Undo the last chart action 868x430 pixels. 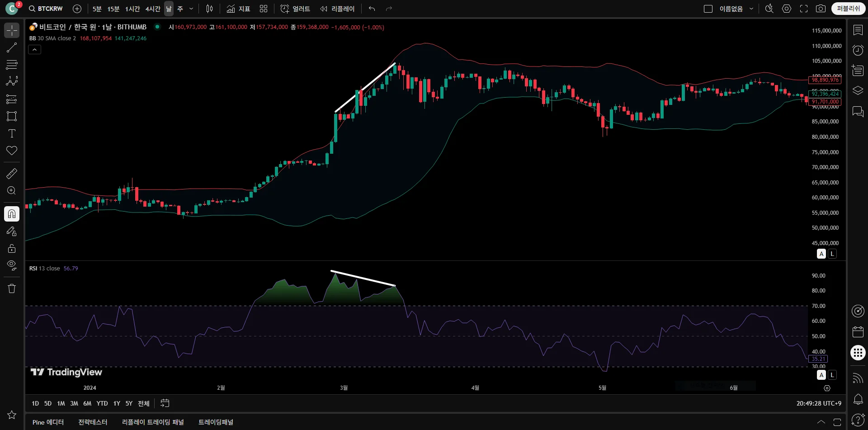point(372,9)
